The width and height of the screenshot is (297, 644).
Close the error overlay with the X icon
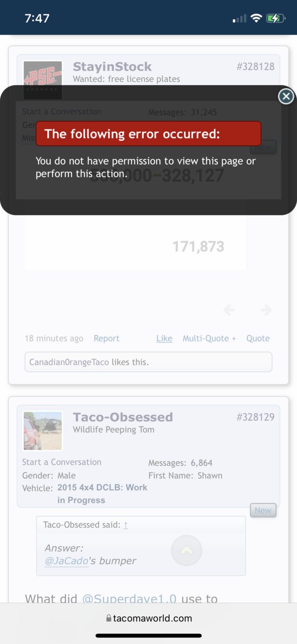(x=286, y=96)
